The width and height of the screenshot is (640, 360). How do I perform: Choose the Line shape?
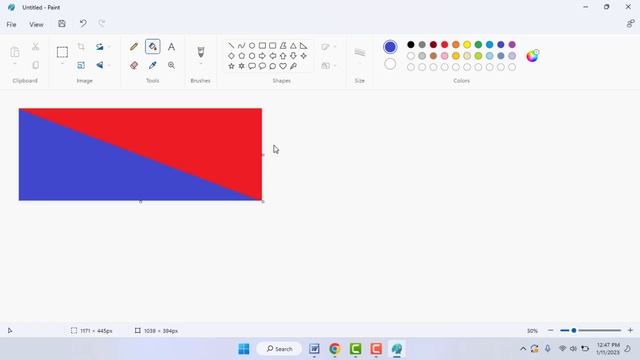231,45
